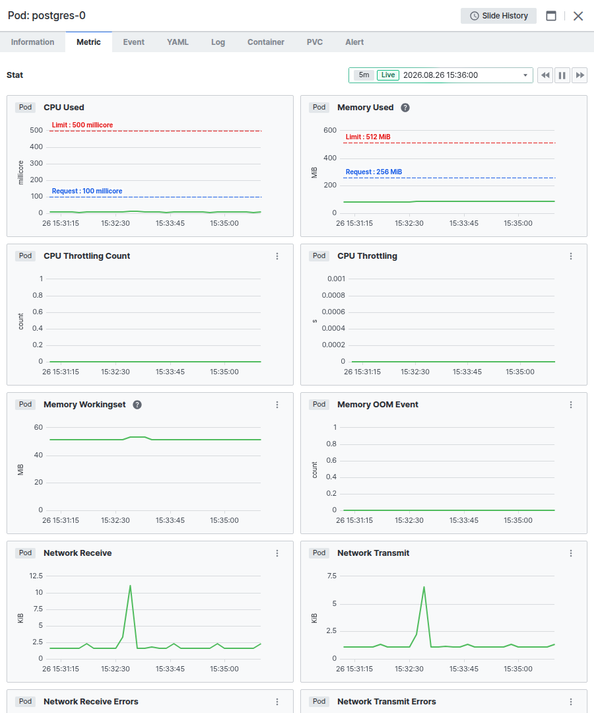Viewport: 594px width, 713px height.
Task: Open the date time dropdown arrow
Action: pos(525,75)
